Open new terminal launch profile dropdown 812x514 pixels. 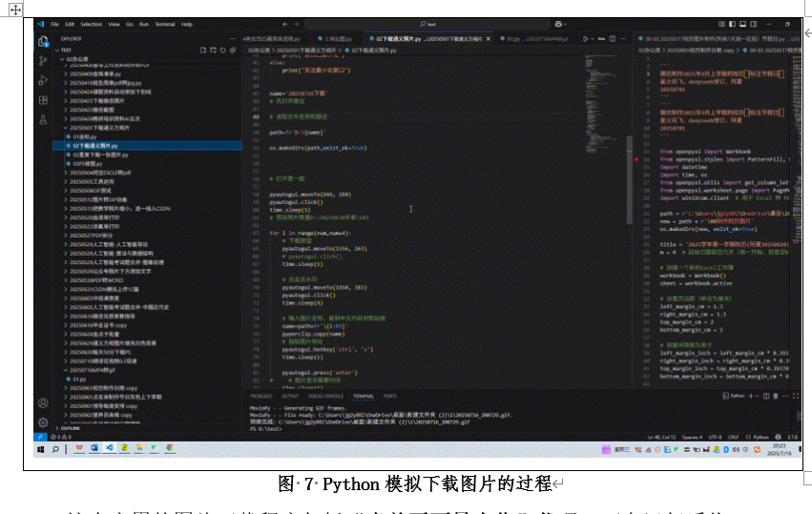coord(757,396)
